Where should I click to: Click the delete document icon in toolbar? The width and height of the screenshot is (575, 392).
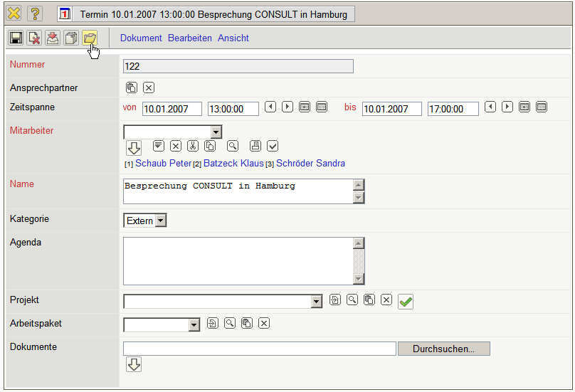[x=34, y=38]
